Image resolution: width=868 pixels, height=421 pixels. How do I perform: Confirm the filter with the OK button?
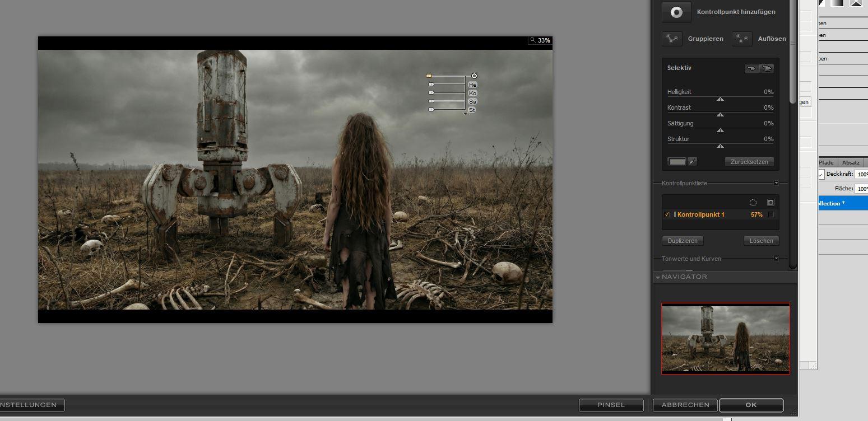pos(751,405)
